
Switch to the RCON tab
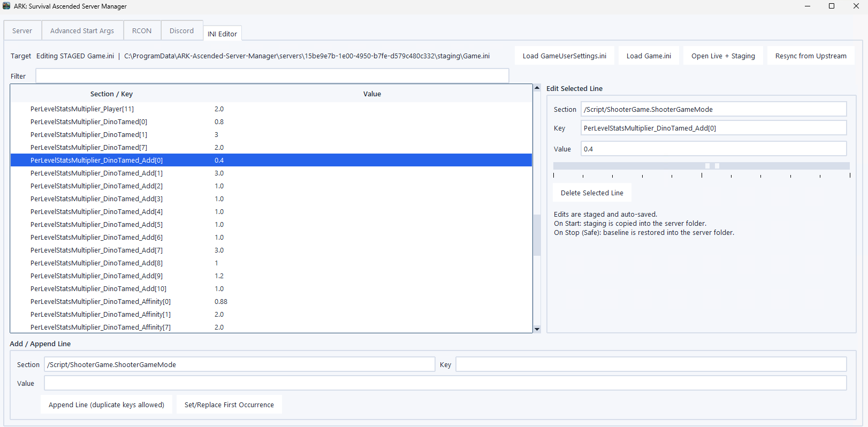pos(142,30)
